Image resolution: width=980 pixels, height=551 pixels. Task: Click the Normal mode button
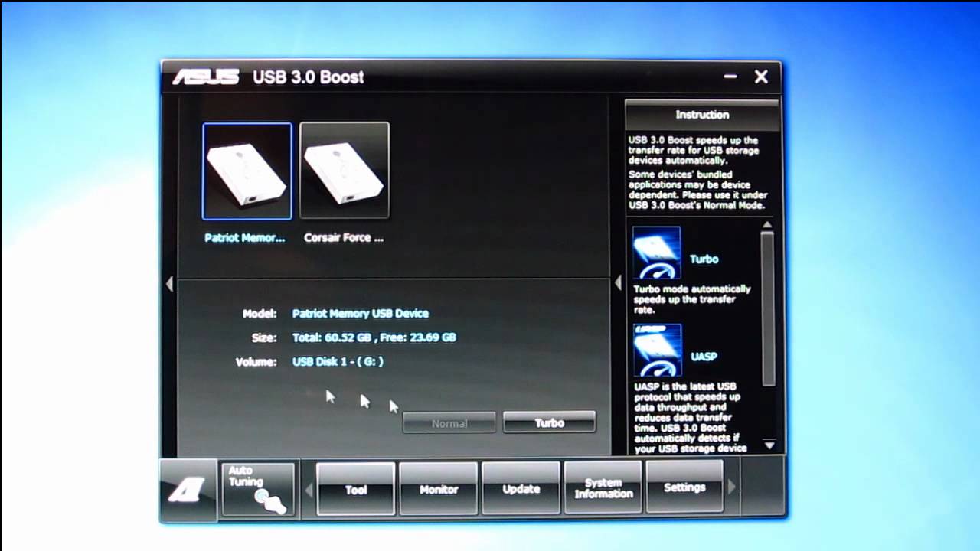(449, 423)
